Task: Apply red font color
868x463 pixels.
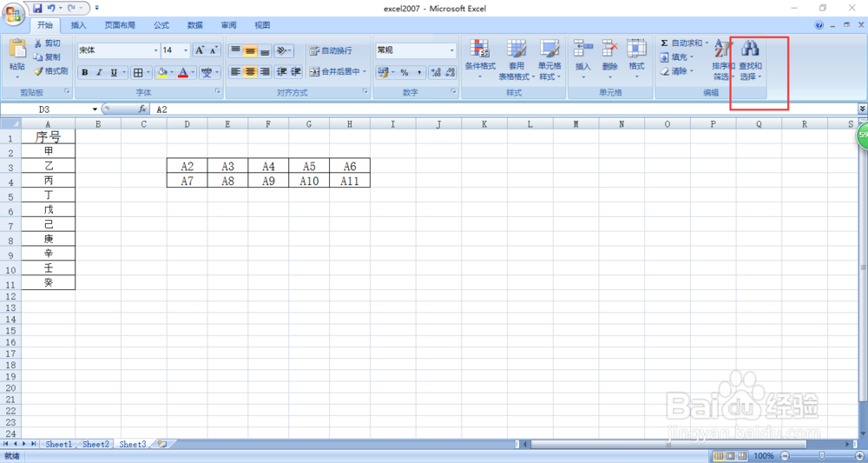Action: (x=183, y=73)
